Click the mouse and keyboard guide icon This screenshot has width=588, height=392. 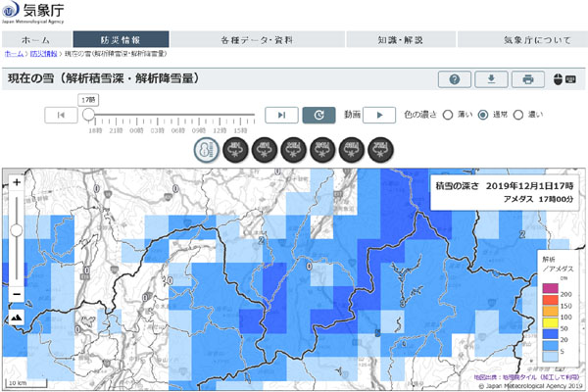click(560, 79)
